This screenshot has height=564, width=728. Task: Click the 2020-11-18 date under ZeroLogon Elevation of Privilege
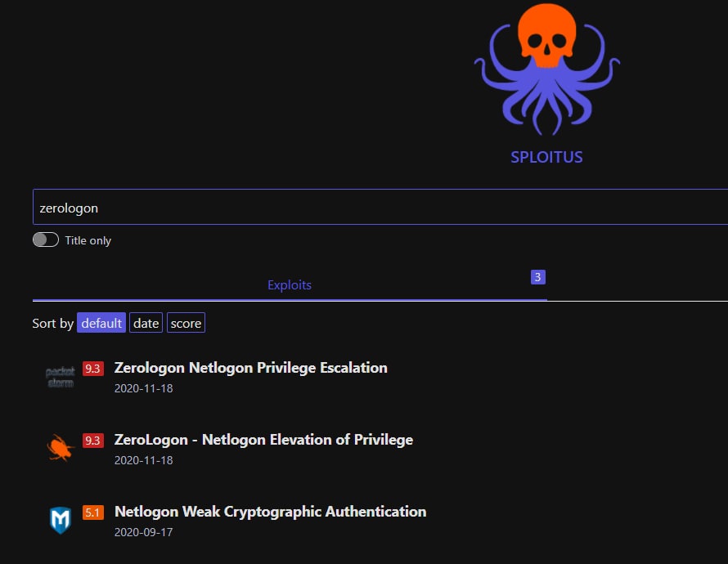pos(143,460)
